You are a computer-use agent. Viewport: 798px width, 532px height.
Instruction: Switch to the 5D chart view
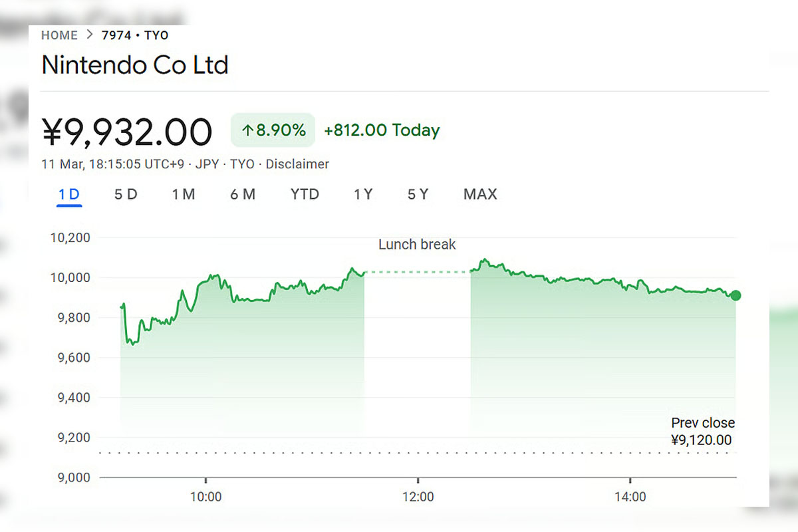coord(125,194)
